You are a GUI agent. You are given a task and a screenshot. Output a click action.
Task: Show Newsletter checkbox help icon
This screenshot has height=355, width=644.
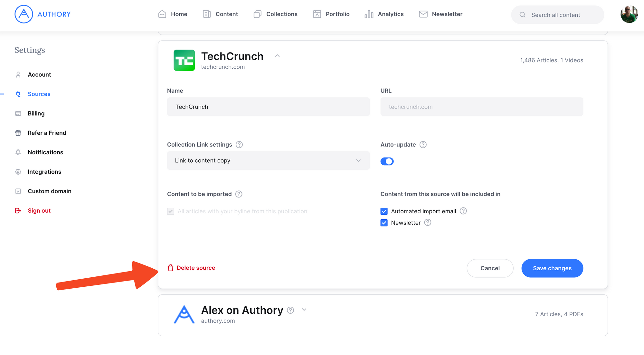[428, 223]
